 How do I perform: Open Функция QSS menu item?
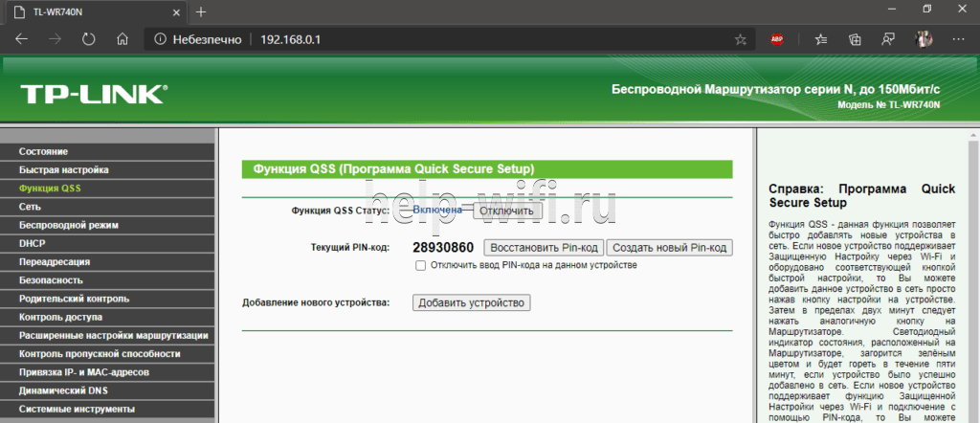tap(107, 189)
